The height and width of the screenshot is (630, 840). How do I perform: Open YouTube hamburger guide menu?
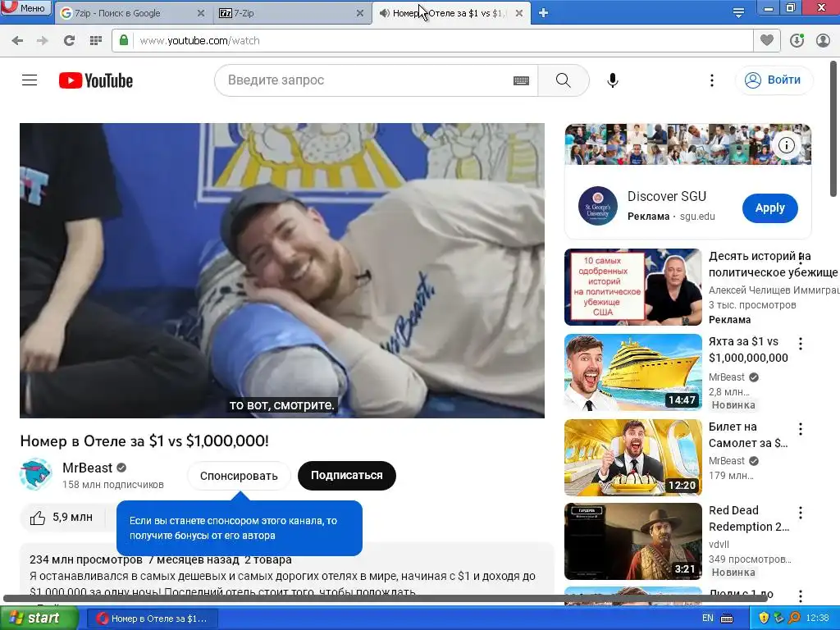tap(30, 80)
